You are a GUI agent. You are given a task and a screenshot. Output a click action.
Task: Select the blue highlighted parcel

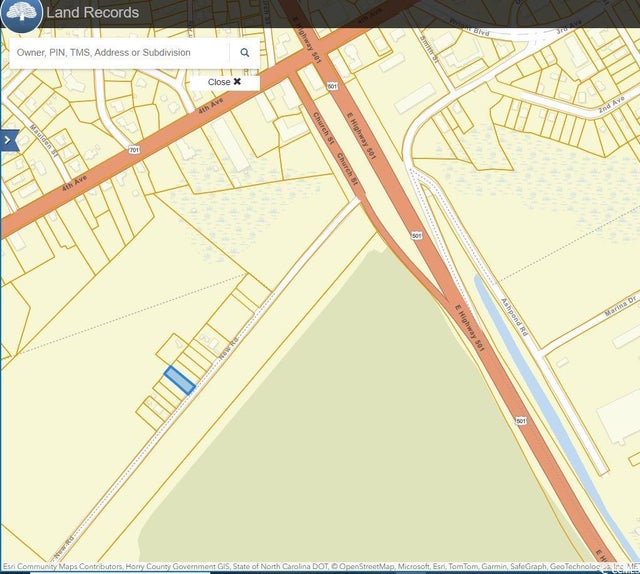pyautogui.click(x=179, y=380)
